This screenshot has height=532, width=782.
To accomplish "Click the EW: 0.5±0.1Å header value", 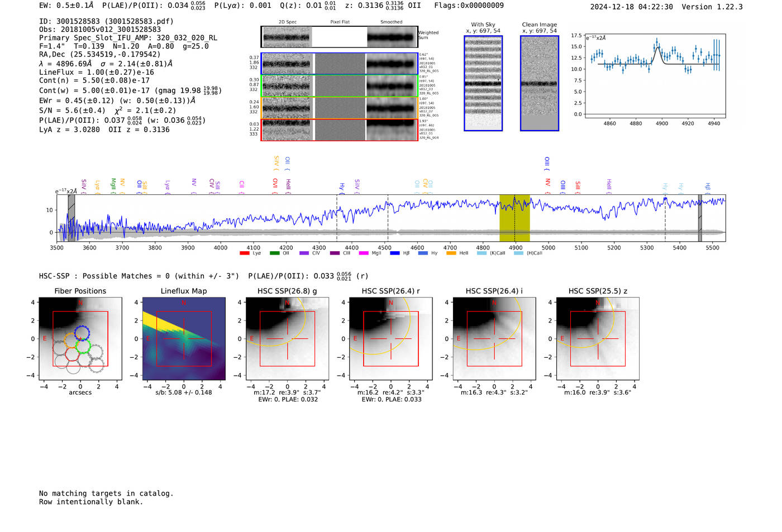I will (x=66, y=6).
